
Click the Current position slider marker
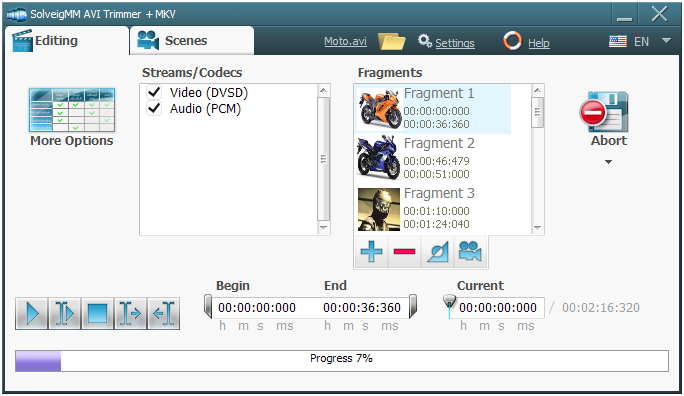[449, 301]
